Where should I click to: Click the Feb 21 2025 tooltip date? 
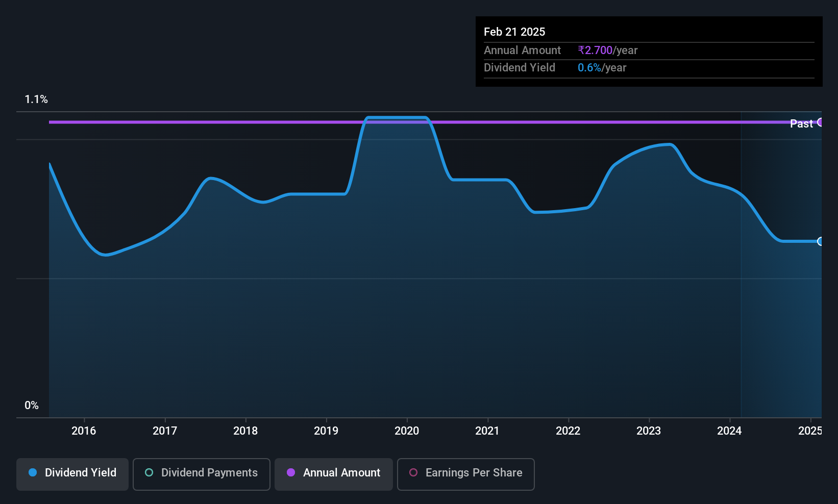pyautogui.click(x=514, y=32)
